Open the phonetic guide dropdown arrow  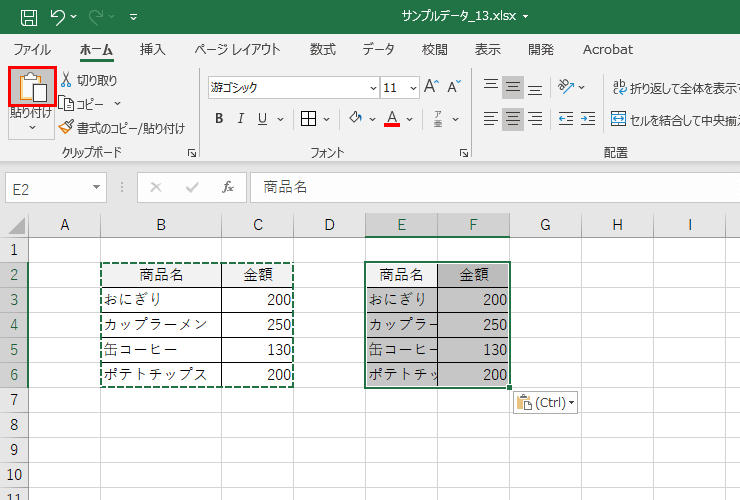(x=455, y=119)
